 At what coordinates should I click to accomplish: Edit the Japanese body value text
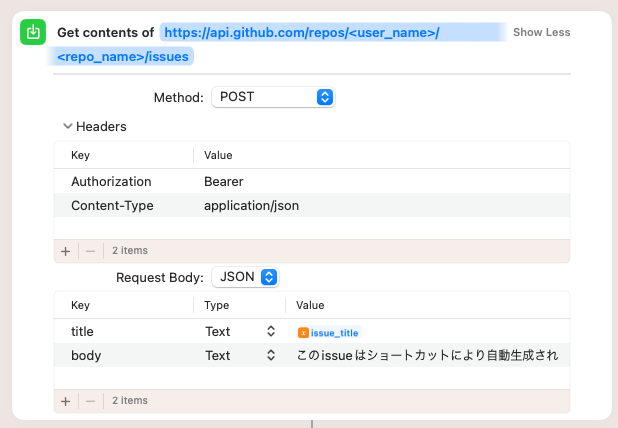click(x=427, y=355)
